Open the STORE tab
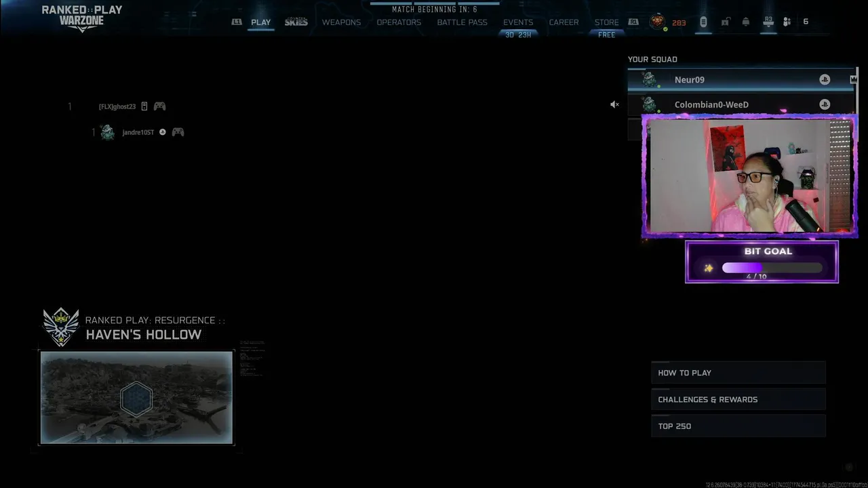 pyautogui.click(x=606, y=22)
